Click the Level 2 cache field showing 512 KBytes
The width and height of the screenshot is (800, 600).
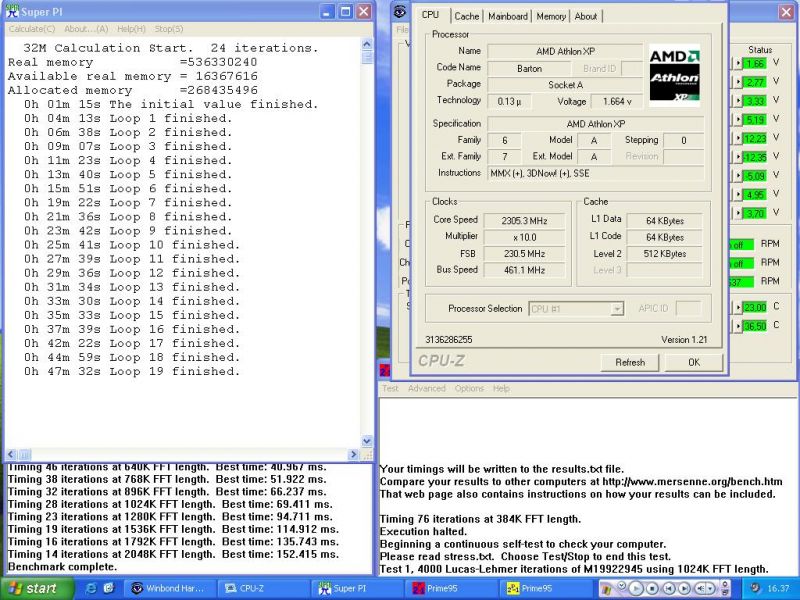tap(665, 254)
